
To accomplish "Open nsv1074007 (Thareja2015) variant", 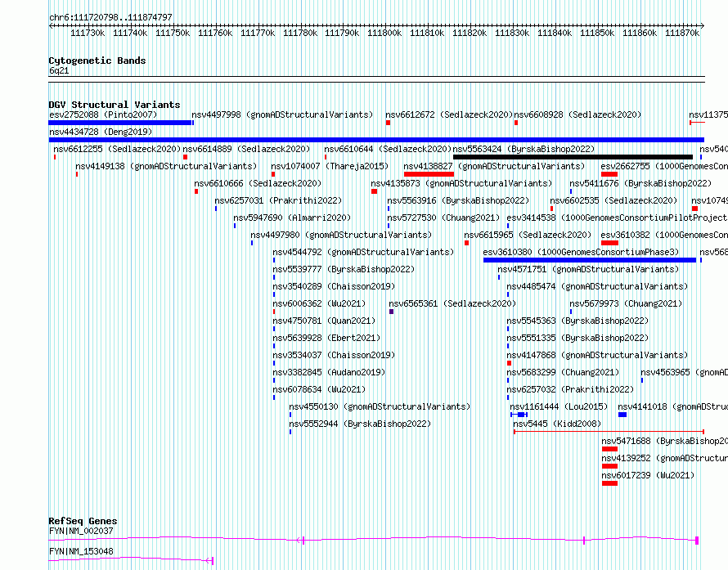I will [330, 166].
